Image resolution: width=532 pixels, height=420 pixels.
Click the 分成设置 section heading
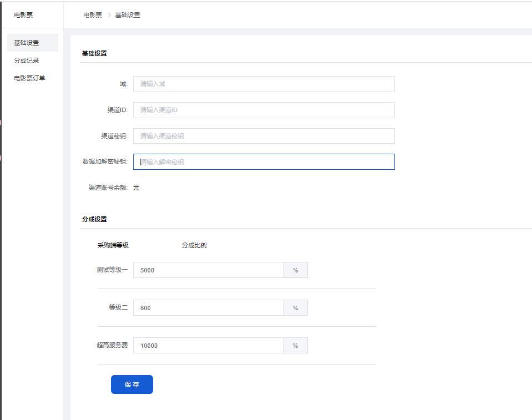click(x=94, y=219)
